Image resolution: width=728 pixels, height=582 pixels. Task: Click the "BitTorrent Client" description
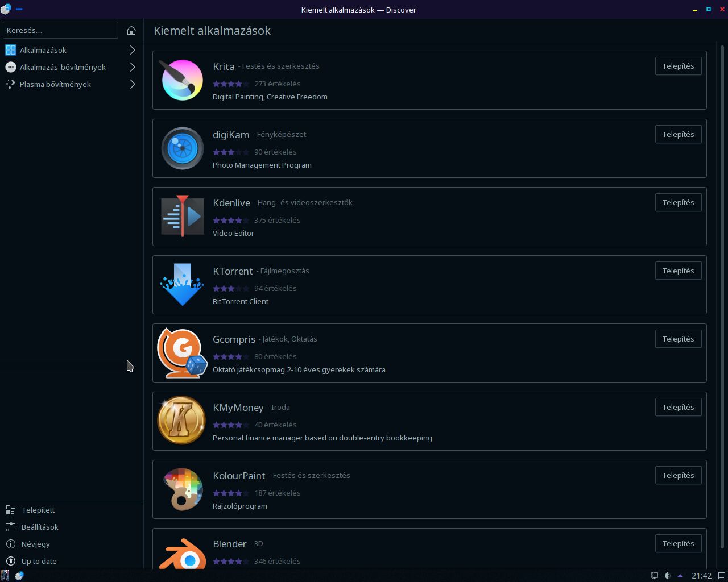[x=241, y=301]
